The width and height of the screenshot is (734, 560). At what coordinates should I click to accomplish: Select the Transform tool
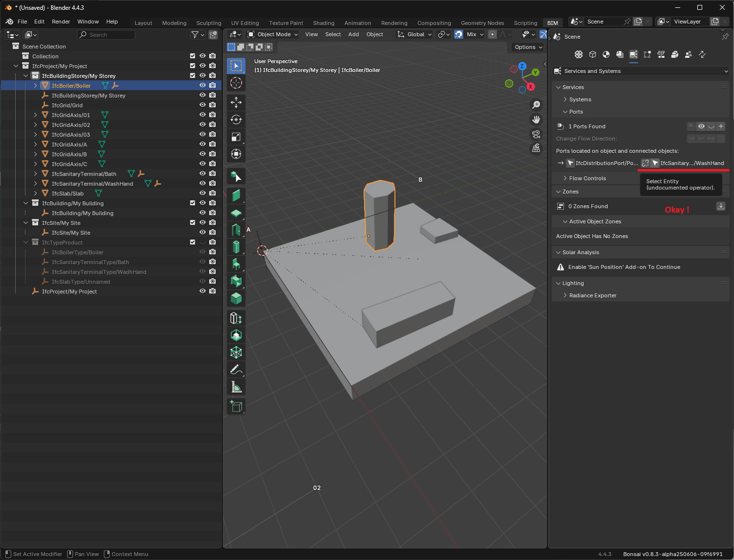236,154
